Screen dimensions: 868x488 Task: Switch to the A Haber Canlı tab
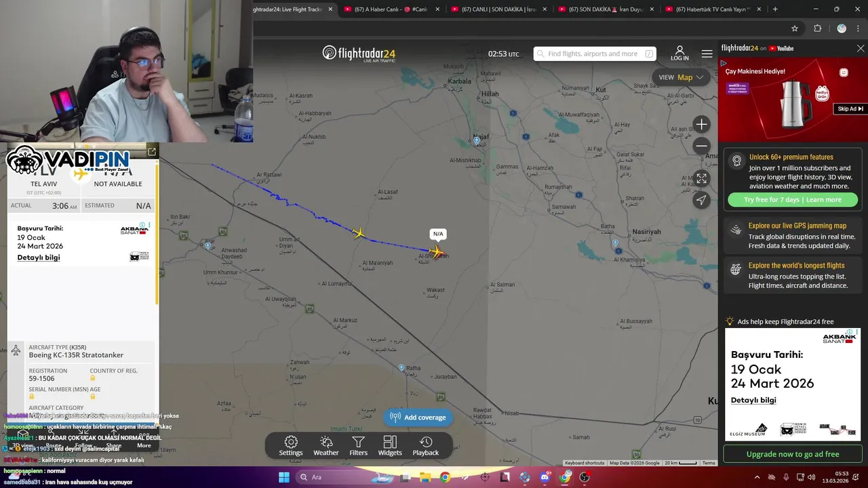(390, 9)
